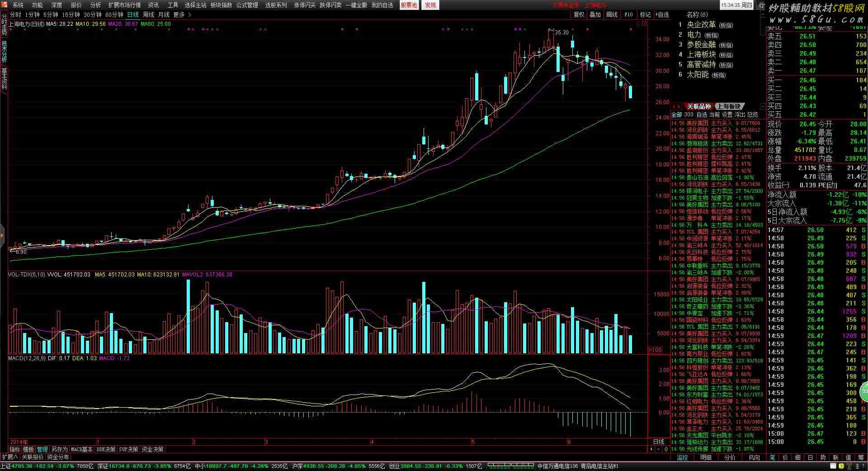Viewport: 868px width, 471px height.
Task: Open the 报价 menu
Action: pyautogui.click(x=76, y=5)
